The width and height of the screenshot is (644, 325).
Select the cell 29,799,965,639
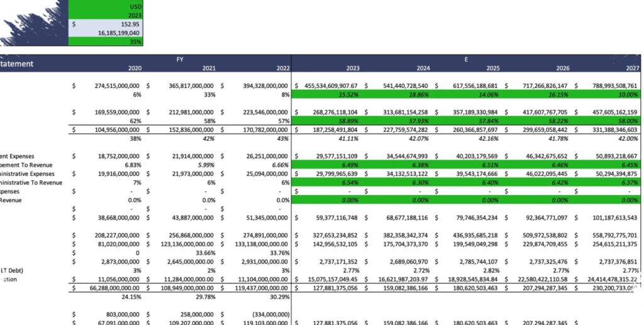click(x=337, y=174)
